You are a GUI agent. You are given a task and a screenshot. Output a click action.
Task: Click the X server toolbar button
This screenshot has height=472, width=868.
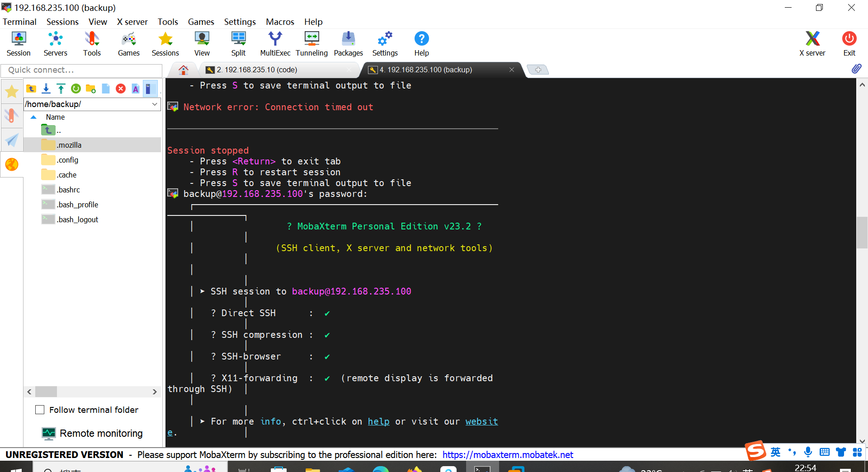(812, 44)
